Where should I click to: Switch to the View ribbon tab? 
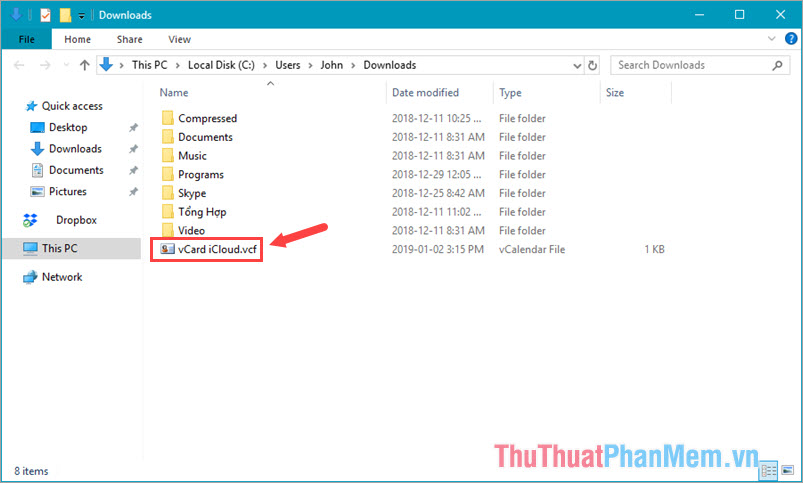179,39
